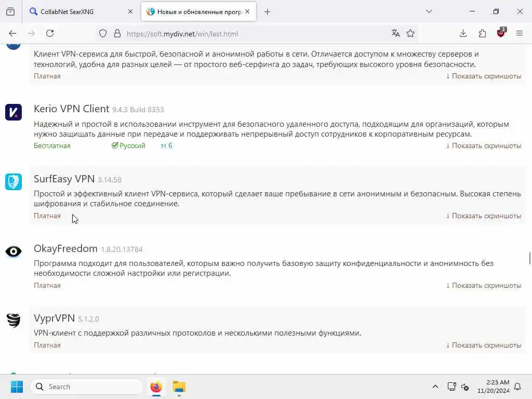
Task: Translate this page using the translate icon
Action: (395, 33)
